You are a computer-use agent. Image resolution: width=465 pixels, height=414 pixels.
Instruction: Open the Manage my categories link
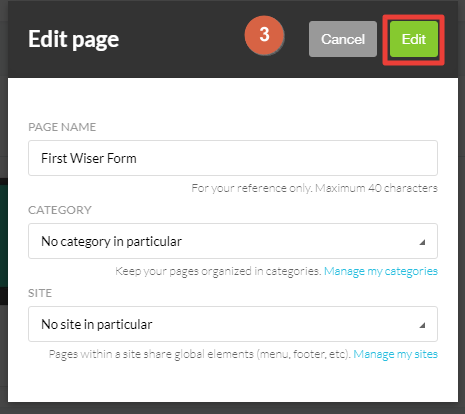(381, 271)
